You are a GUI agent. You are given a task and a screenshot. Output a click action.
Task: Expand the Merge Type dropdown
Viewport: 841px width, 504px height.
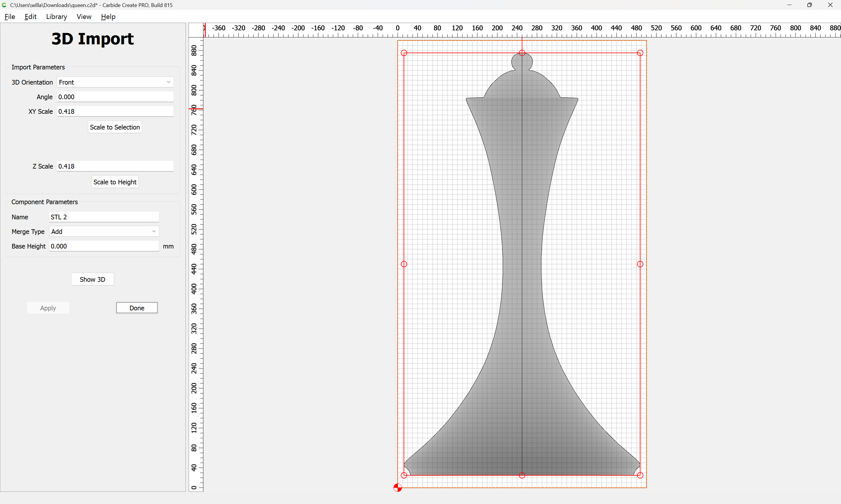104,232
